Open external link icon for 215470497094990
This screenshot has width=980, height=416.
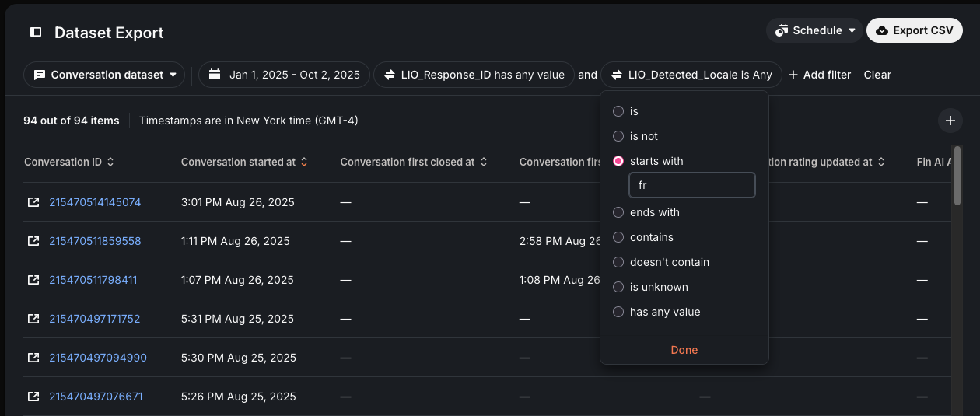point(33,358)
